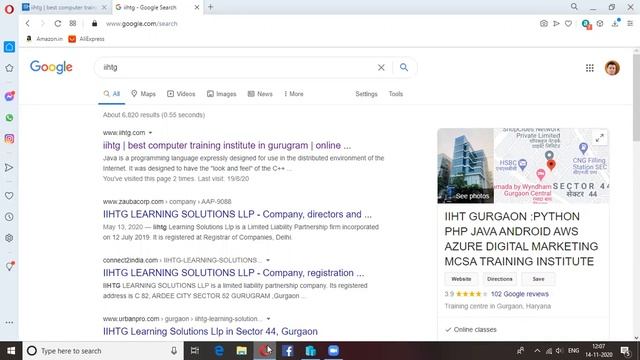This screenshot has width=640, height=360.
Task: Click the Website button in panel
Action: (461, 279)
